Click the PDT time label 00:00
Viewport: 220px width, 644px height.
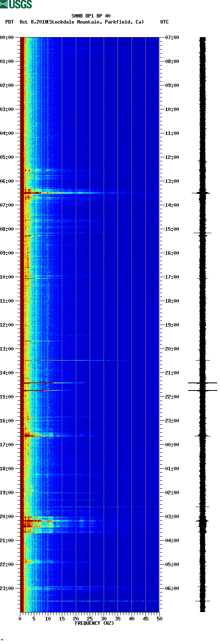(x=7, y=38)
